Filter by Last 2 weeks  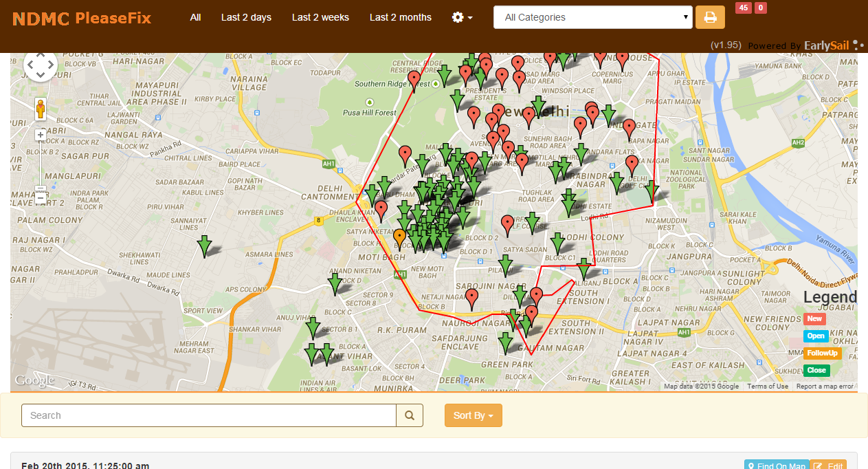pos(320,17)
